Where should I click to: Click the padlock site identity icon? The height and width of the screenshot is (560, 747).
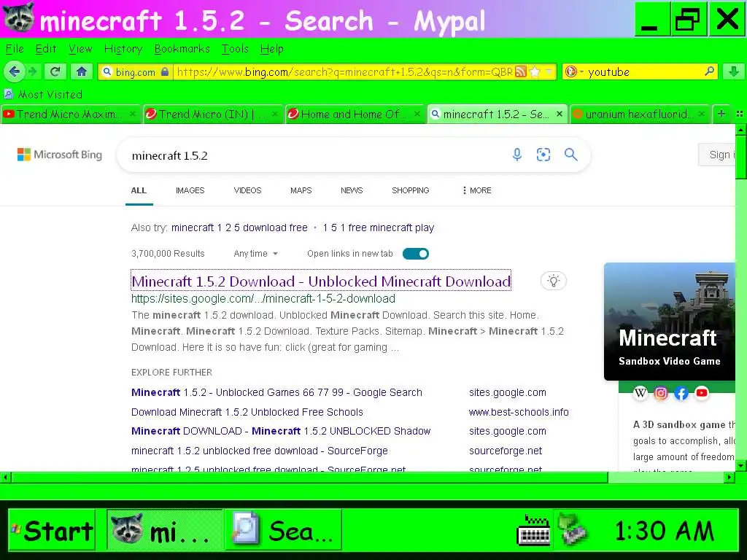[165, 72]
